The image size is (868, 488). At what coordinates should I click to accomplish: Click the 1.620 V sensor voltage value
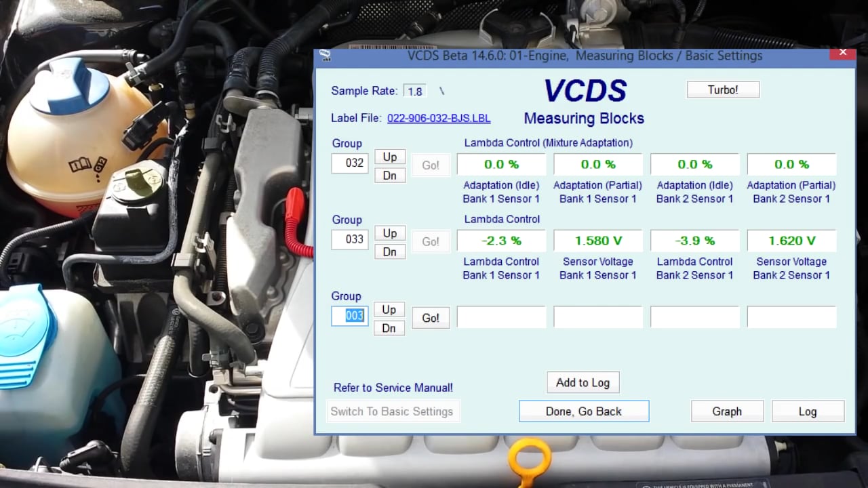tap(791, 241)
